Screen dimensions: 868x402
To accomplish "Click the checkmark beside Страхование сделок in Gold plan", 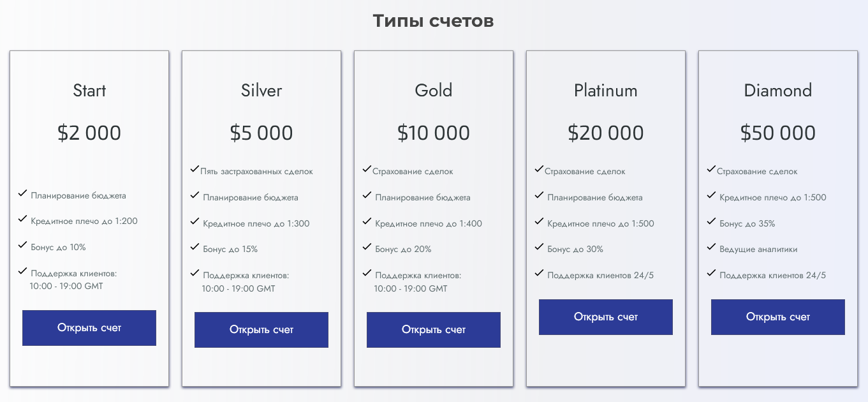I will coord(367,168).
